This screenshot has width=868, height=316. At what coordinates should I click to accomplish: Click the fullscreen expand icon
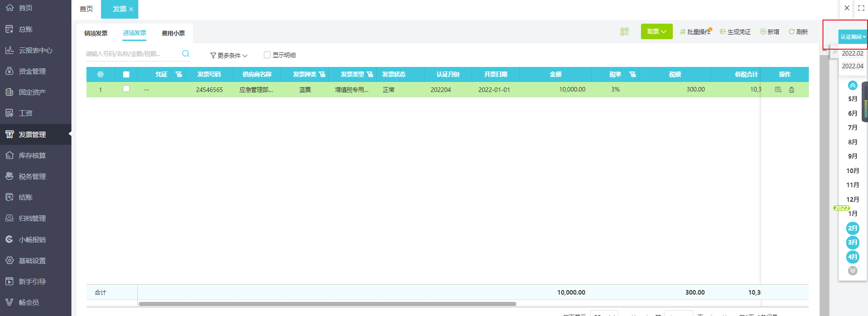coord(861,8)
